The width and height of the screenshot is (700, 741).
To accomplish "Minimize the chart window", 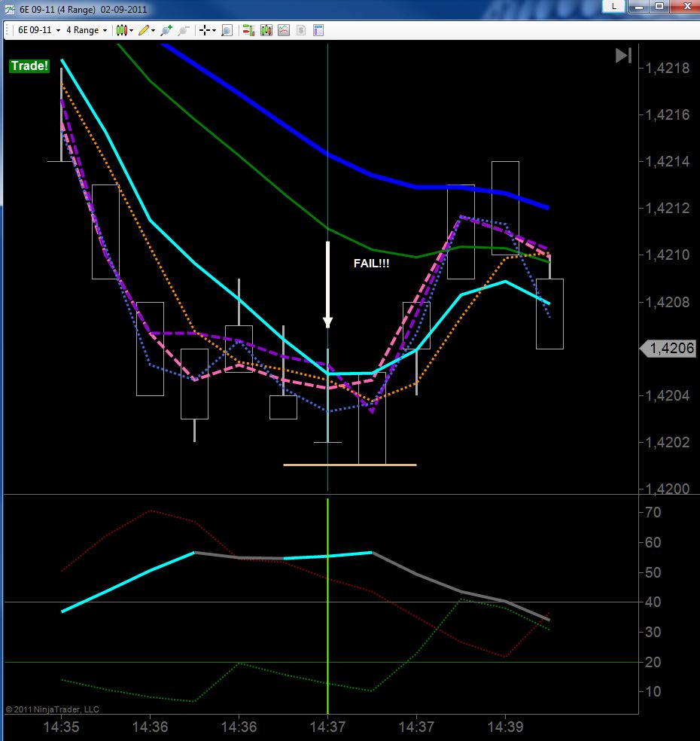I will (640, 7).
